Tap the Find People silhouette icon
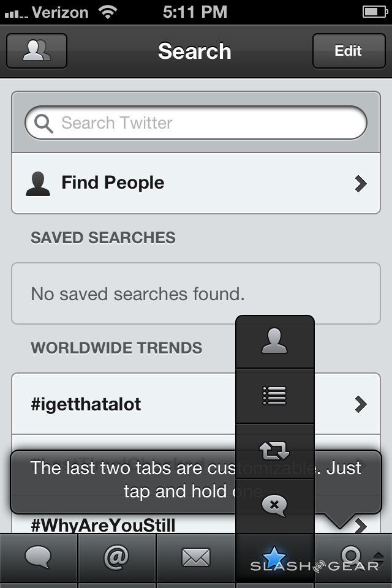The width and height of the screenshot is (392, 588). tap(38, 183)
